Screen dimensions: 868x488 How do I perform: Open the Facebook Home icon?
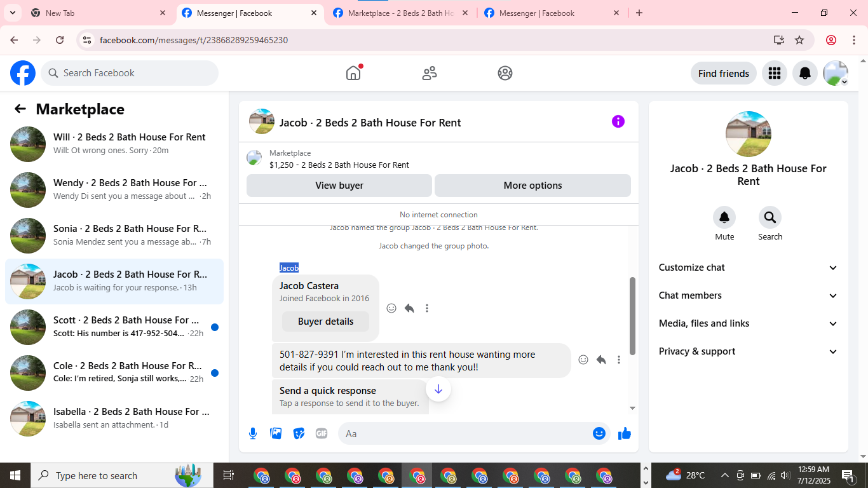click(x=353, y=73)
